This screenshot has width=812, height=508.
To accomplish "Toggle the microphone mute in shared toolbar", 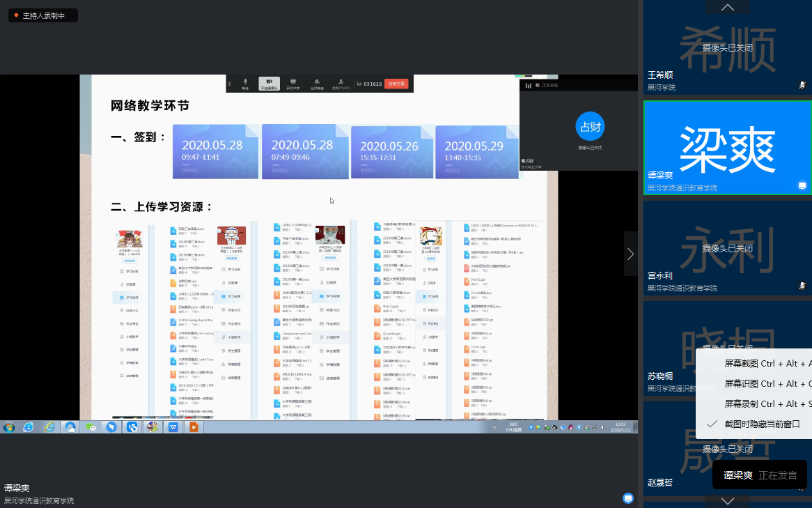I will [245, 84].
